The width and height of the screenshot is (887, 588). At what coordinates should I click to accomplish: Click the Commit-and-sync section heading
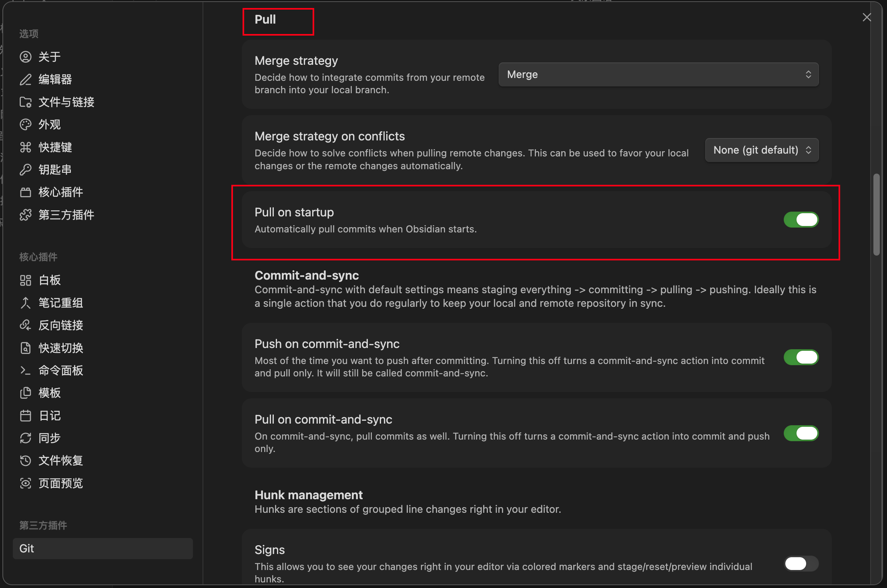tap(307, 275)
